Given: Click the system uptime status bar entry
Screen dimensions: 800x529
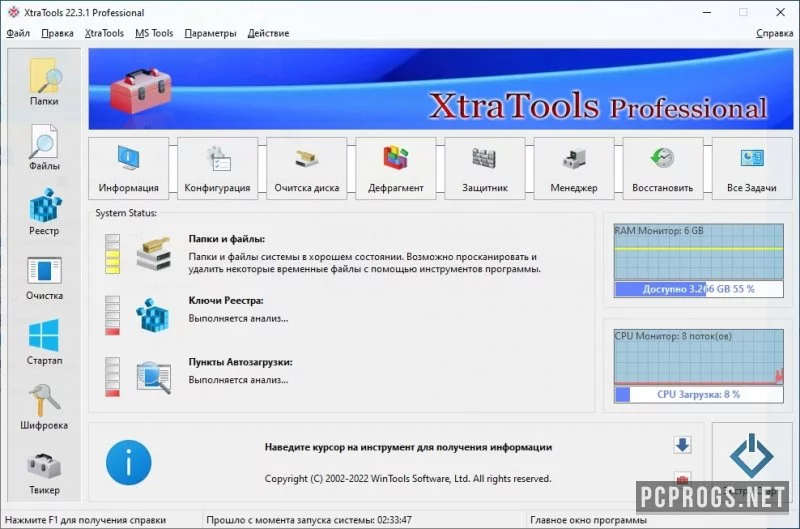Looking at the screenshot, I should pos(309,520).
